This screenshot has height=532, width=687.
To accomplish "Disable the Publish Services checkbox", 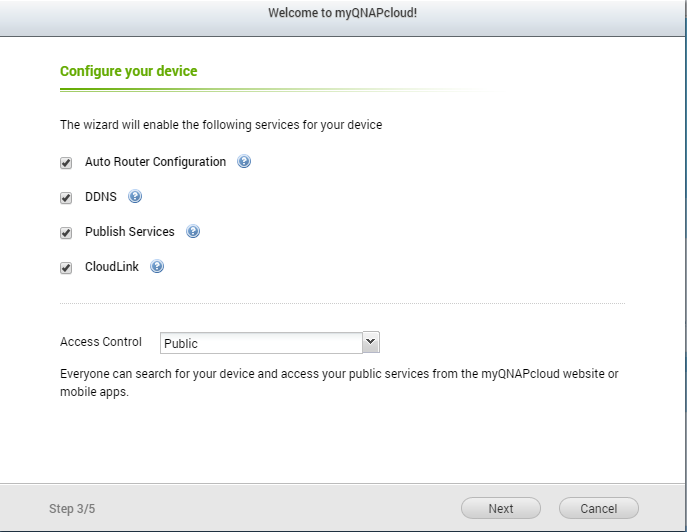I will [66, 233].
